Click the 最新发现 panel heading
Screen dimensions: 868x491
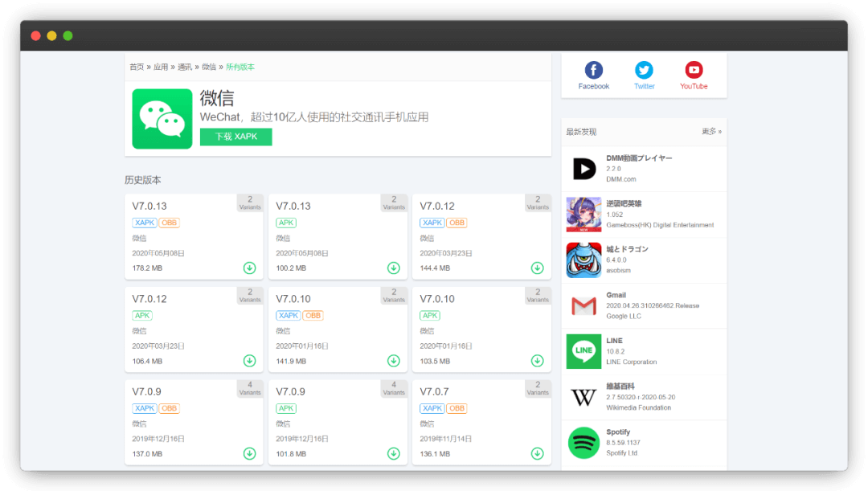[581, 132]
